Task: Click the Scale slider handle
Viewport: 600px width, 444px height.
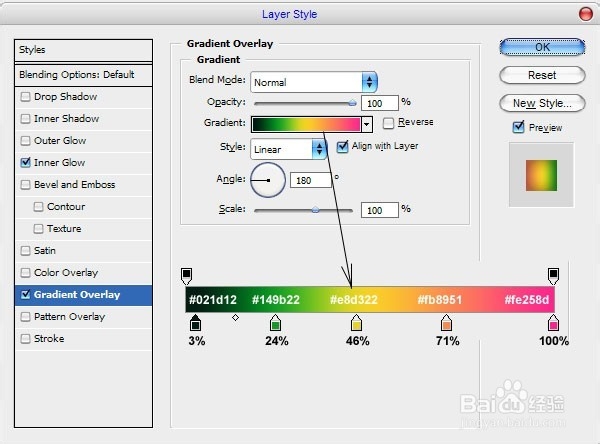Action: pos(315,210)
